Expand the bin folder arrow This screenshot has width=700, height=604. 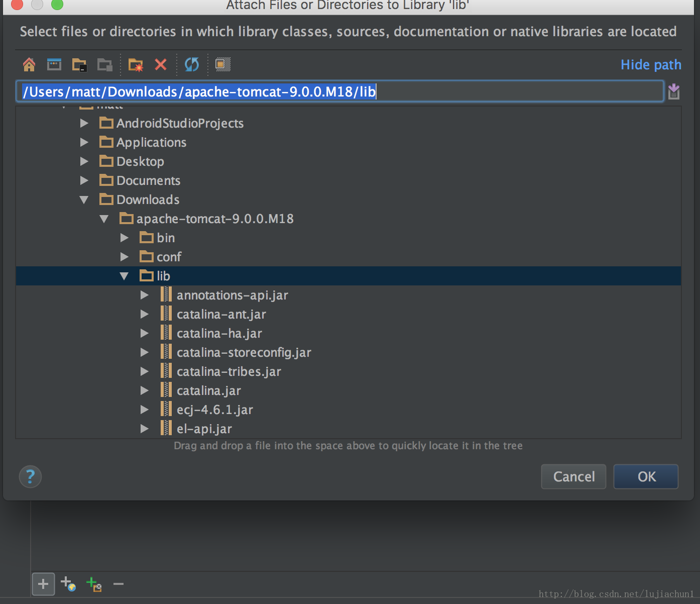click(125, 238)
